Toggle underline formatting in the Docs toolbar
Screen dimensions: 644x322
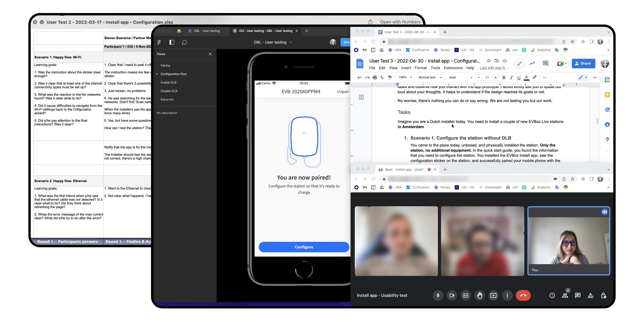point(519,78)
